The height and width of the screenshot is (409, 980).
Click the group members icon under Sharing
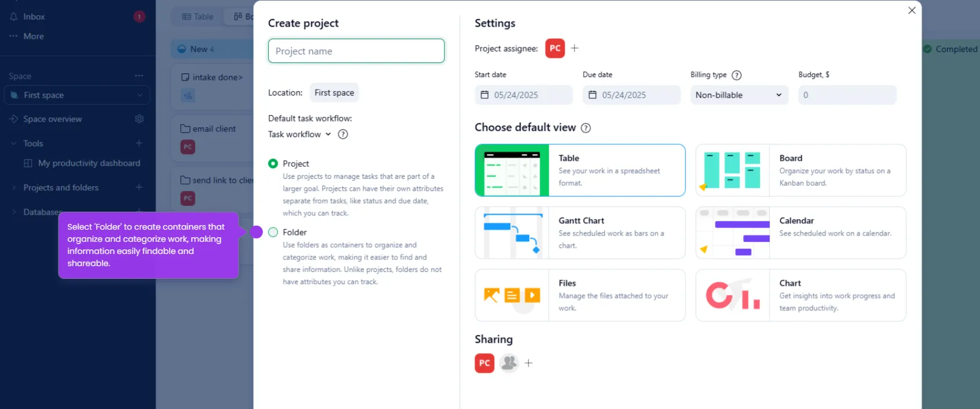pyautogui.click(x=509, y=363)
